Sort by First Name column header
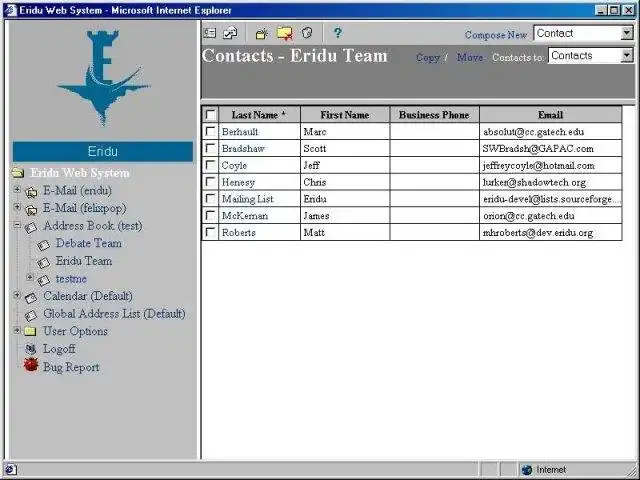This screenshot has width=640, height=480. [x=345, y=115]
